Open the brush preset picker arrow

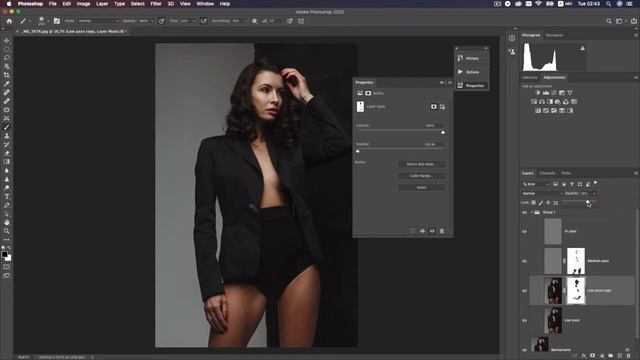pyautogui.click(x=48, y=21)
